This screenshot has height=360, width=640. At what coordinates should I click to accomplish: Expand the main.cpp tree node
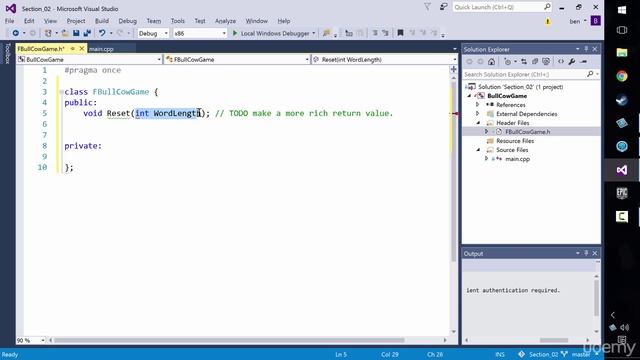tap(486, 158)
